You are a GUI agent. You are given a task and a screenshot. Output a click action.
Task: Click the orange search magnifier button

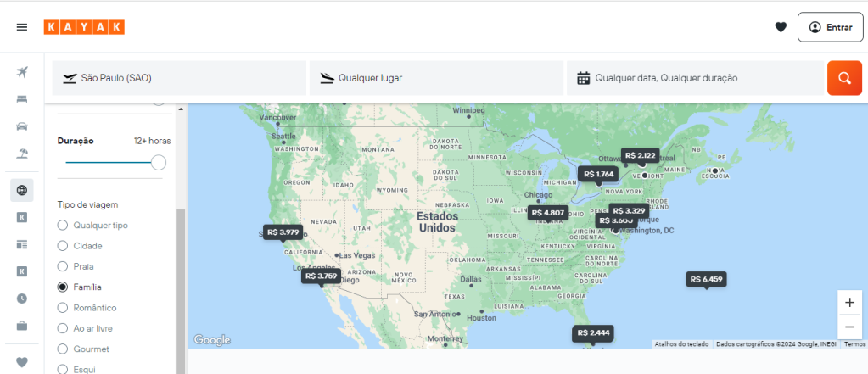(844, 78)
